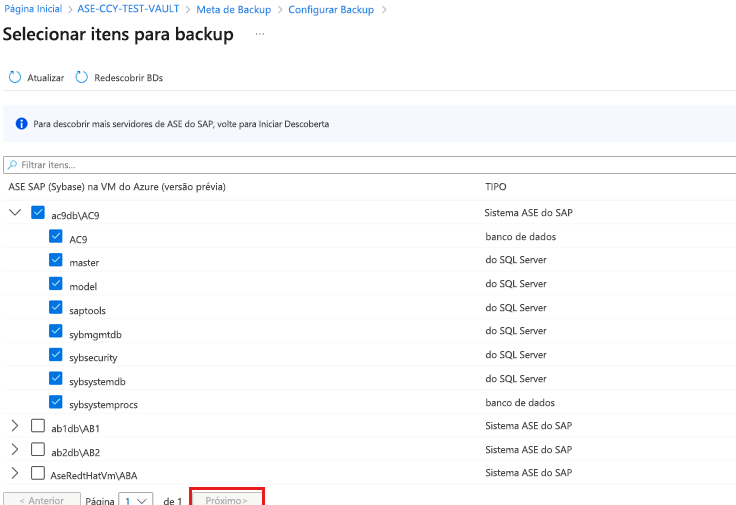Click the Atualizar refresh icon
This screenshot has height=505, width=736.
coord(15,77)
